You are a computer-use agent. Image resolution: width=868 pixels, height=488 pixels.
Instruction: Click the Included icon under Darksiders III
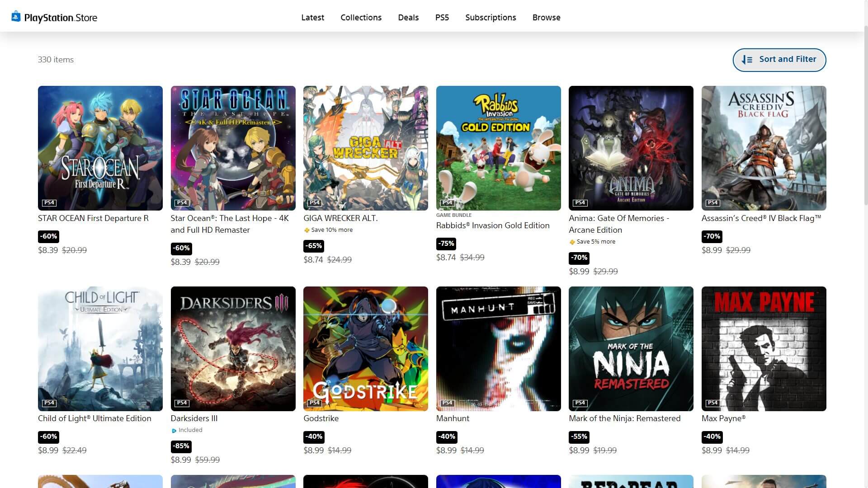[x=174, y=431]
